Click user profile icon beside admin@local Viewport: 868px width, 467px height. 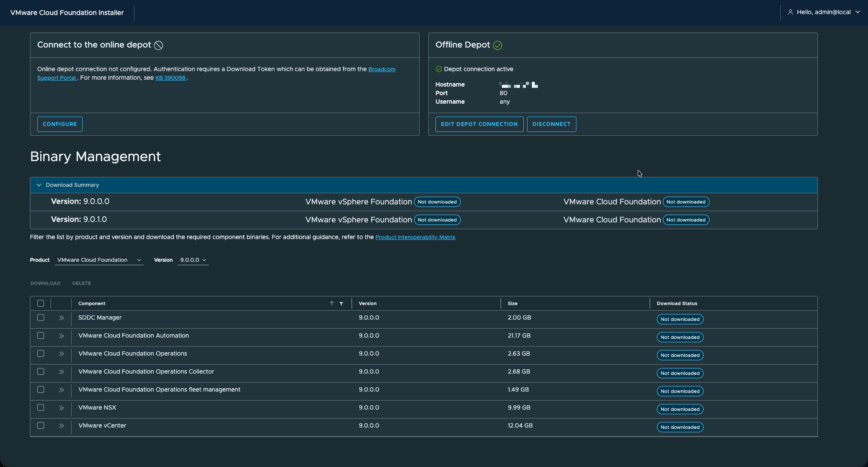tap(790, 12)
